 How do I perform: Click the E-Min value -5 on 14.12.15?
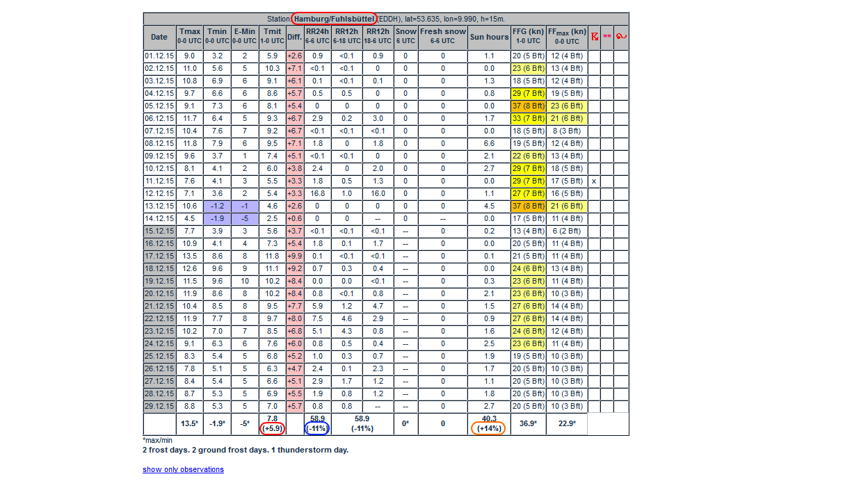[x=245, y=219]
